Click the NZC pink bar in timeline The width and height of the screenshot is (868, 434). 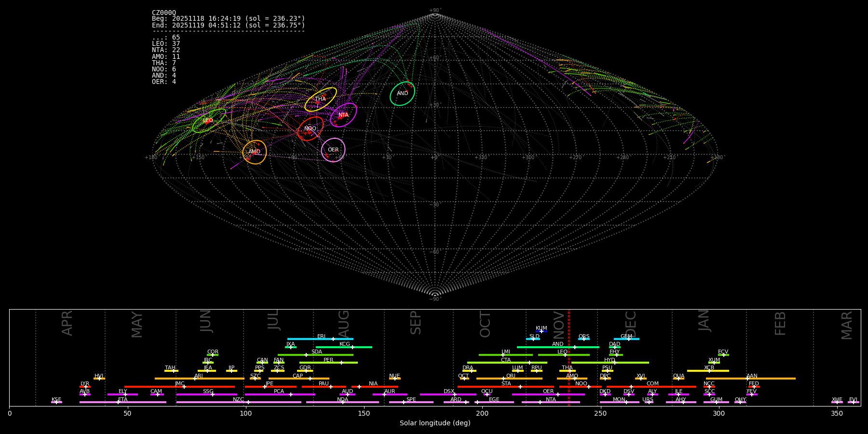tap(239, 402)
